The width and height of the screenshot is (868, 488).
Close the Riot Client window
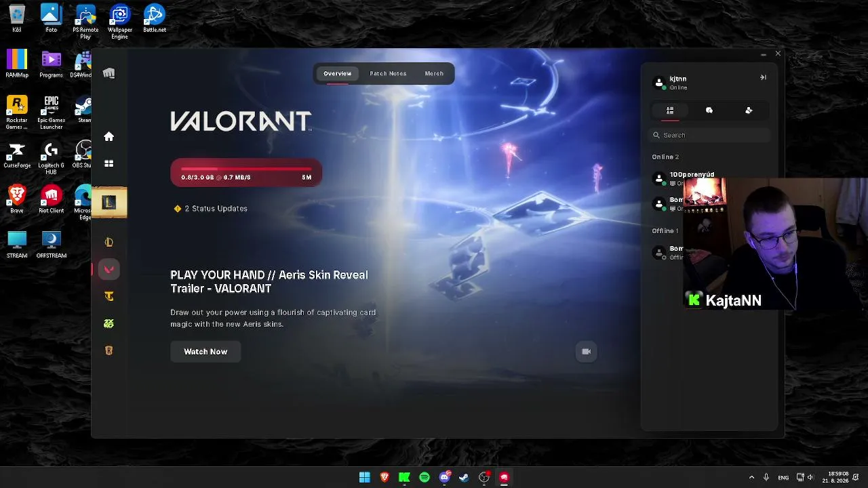pos(778,54)
